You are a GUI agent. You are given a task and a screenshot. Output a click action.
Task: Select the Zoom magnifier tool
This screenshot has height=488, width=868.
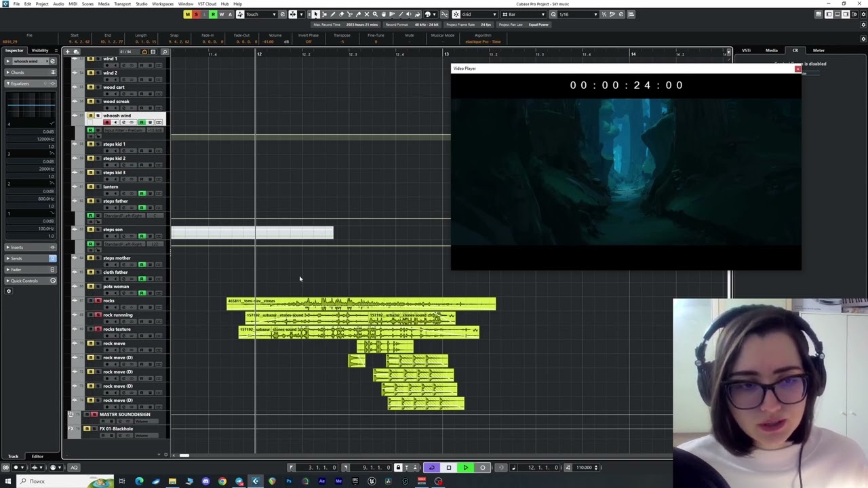click(x=376, y=14)
